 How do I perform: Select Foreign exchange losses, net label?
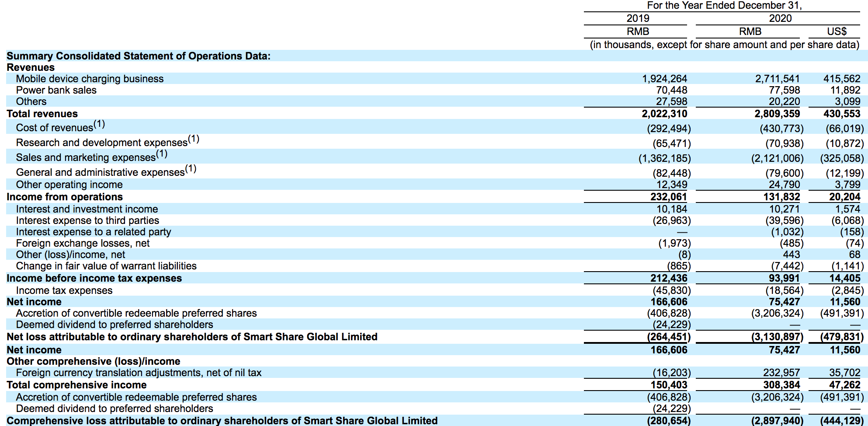pos(83,243)
